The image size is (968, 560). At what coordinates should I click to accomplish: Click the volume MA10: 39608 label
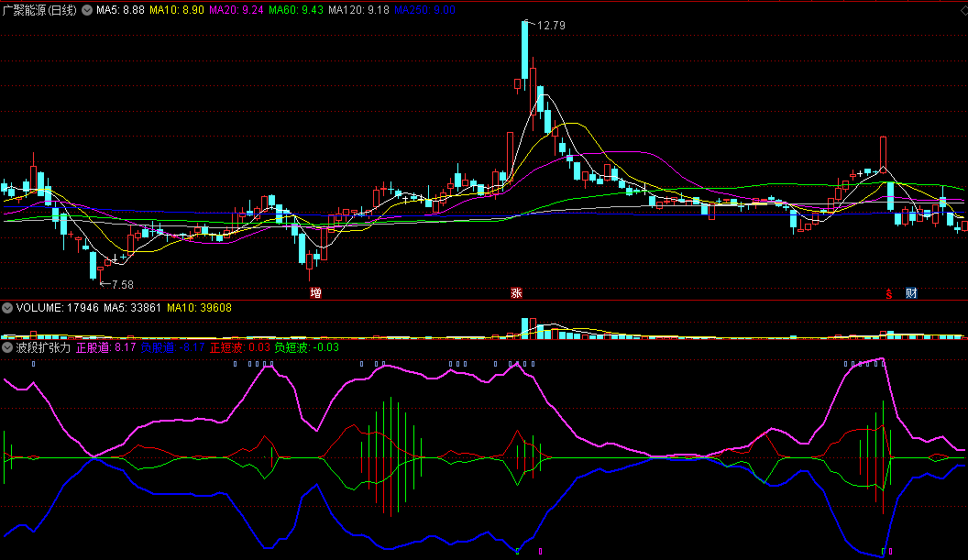[200, 307]
